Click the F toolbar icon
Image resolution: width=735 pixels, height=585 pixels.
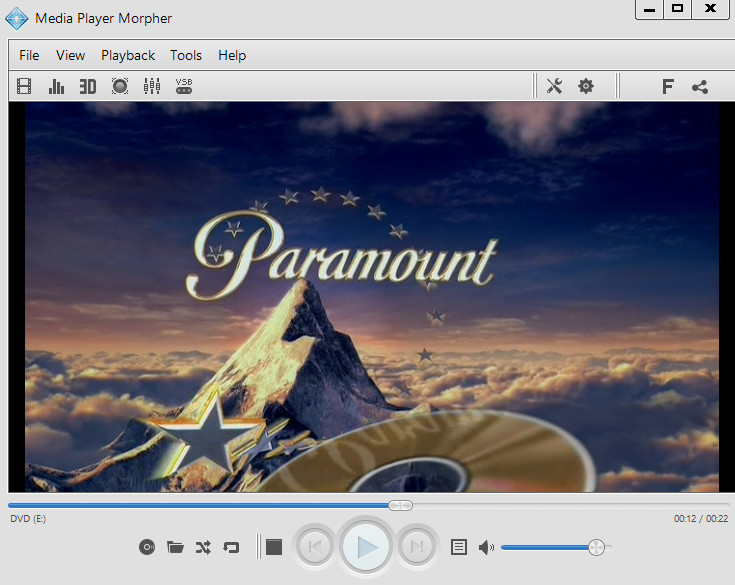click(668, 87)
